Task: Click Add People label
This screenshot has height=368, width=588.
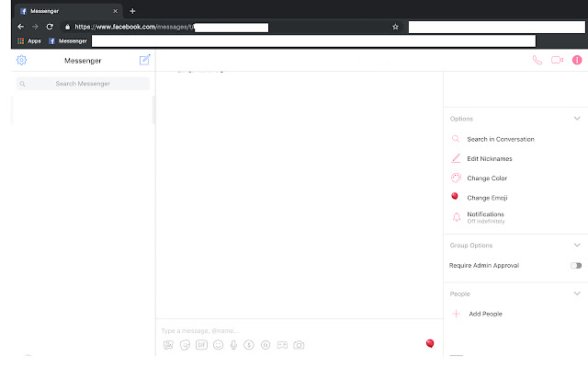Action: click(x=485, y=314)
